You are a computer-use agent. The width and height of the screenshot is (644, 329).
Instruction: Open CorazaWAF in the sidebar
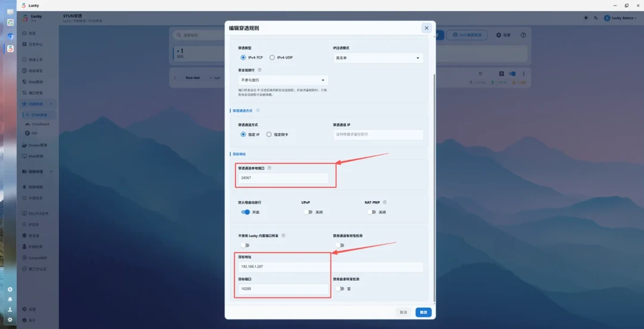[x=37, y=258]
